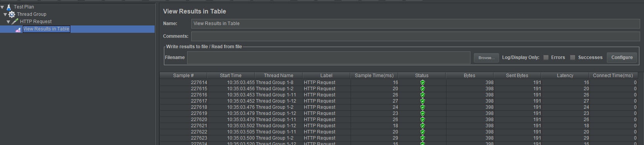Click the Bytes column header
Viewport: 644px width, 145px height.
click(470, 76)
